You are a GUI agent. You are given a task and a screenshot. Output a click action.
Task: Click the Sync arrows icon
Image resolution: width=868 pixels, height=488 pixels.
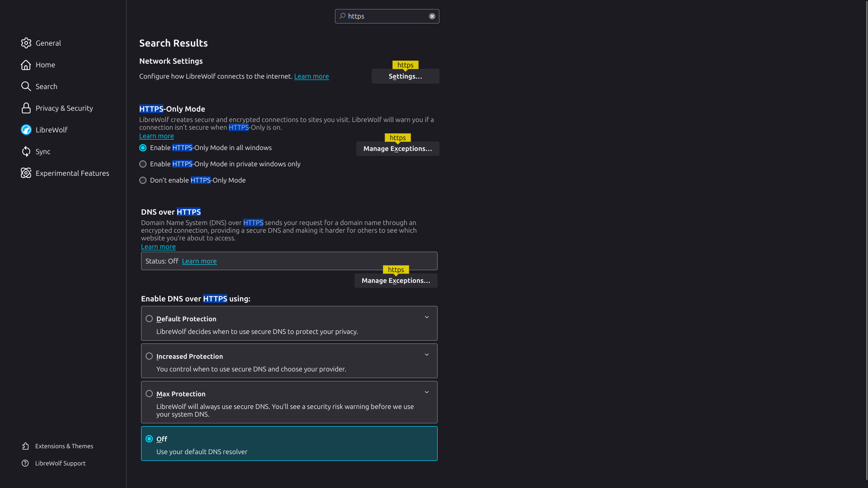pyautogui.click(x=26, y=151)
